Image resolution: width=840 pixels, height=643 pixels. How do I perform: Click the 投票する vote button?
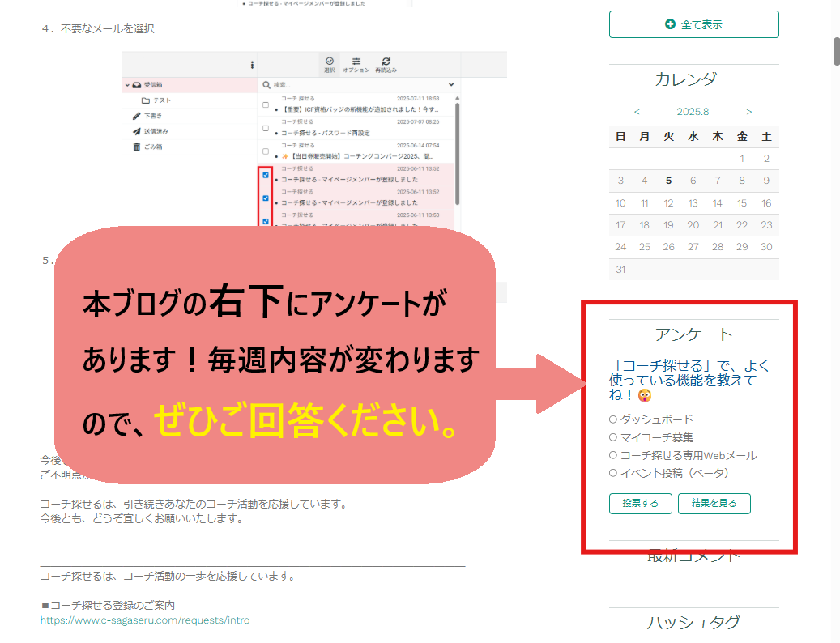640,503
